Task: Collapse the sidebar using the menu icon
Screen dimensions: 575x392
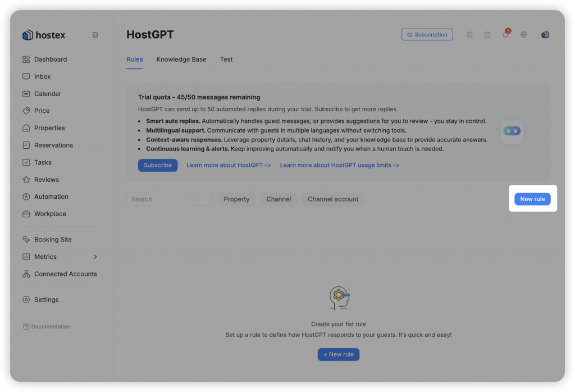Action: (95, 35)
